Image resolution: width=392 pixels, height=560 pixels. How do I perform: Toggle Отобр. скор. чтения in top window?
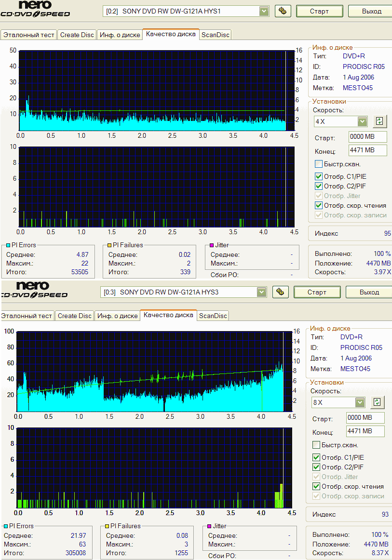318,205
